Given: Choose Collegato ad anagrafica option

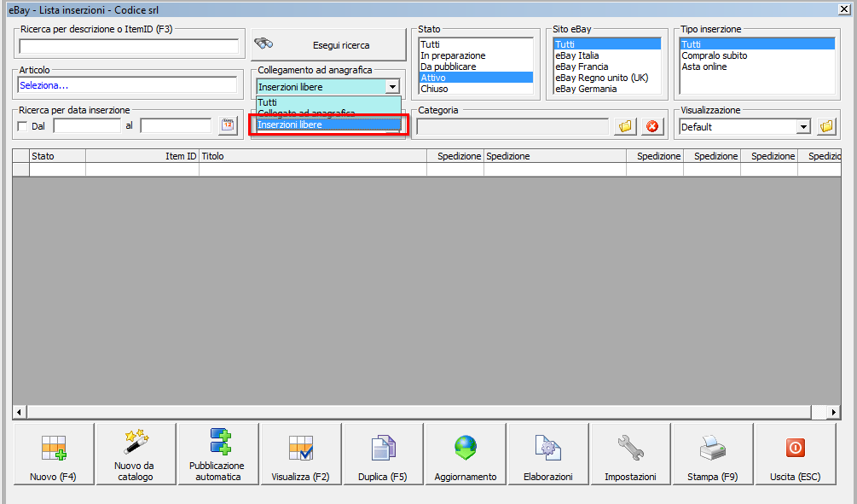Looking at the screenshot, I should pyautogui.click(x=328, y=113).
